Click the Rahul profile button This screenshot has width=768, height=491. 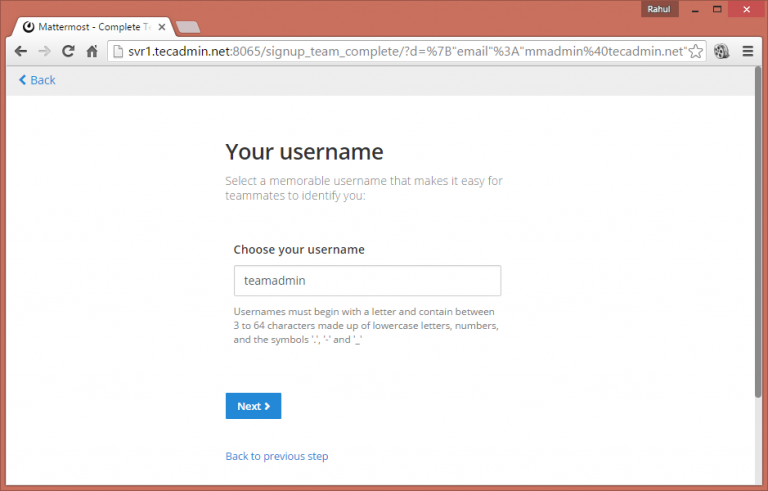pos(661,8)
